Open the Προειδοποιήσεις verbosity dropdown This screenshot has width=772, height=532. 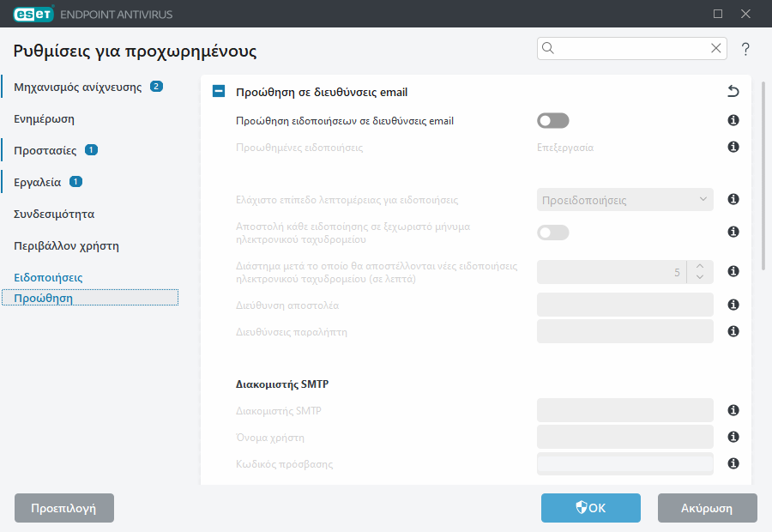click(624, 199)
